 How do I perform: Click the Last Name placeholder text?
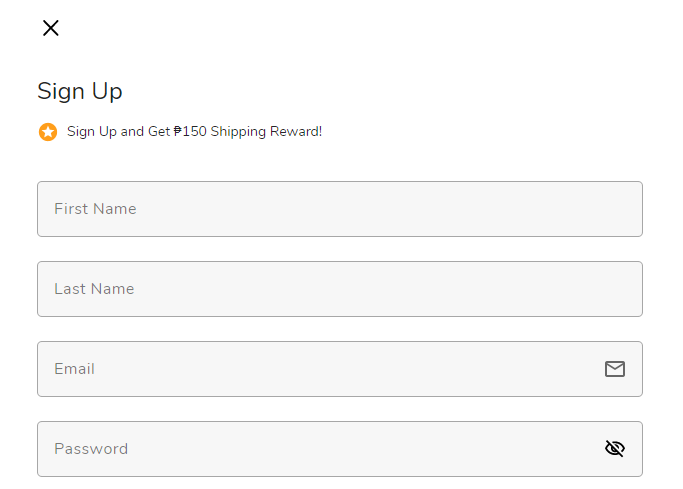pyautogui.click(x=94, y=289)
